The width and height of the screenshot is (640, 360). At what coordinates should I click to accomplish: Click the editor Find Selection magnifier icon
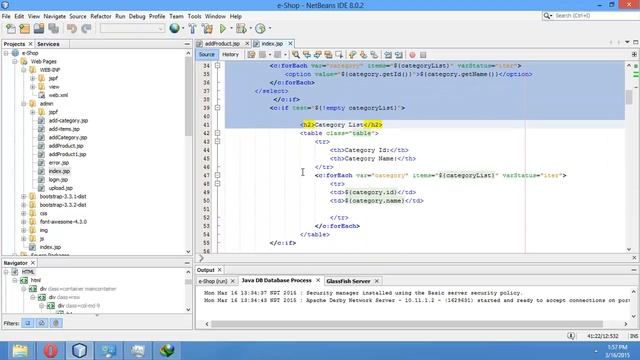(x=296, y=55)
